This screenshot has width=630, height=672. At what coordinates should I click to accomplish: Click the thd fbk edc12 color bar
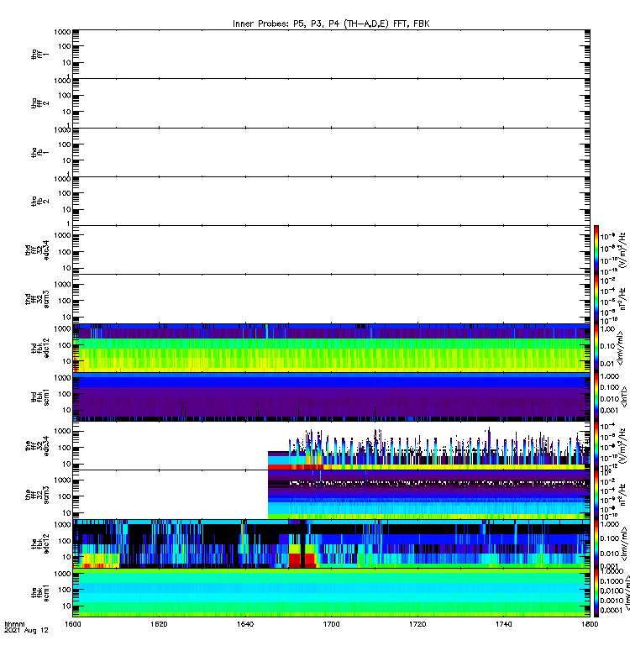(596, 348)
